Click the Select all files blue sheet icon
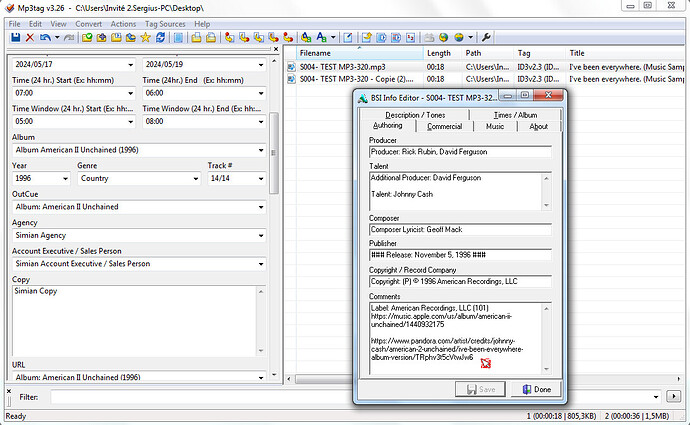 178,38
